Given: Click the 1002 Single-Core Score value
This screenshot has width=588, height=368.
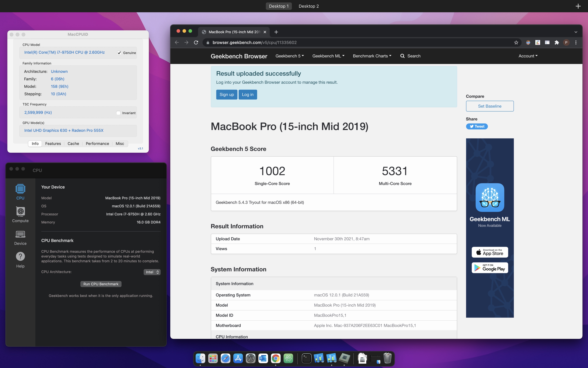Looking at the screenshot, I should point(272,171).
